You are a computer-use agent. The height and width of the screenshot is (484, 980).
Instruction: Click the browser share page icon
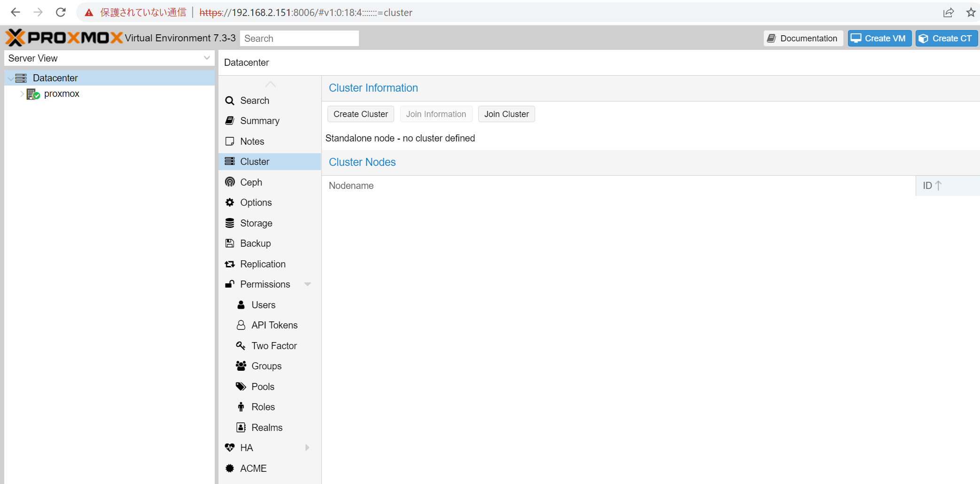tap(949, 12)
